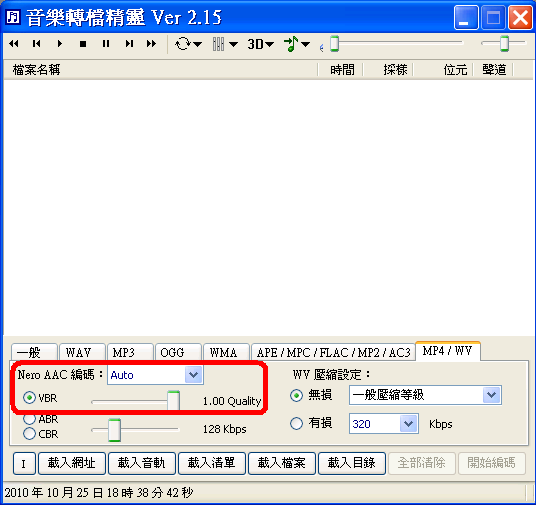
Task: Click the 128 Kbps bitrate slider handle
Action: point(115,429)
